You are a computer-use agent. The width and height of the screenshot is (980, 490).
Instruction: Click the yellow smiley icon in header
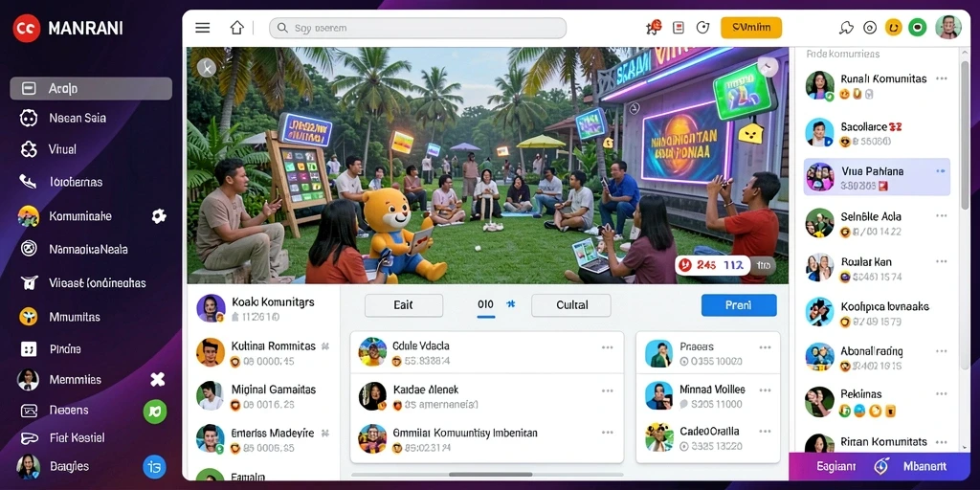click(x=893, y=28)
